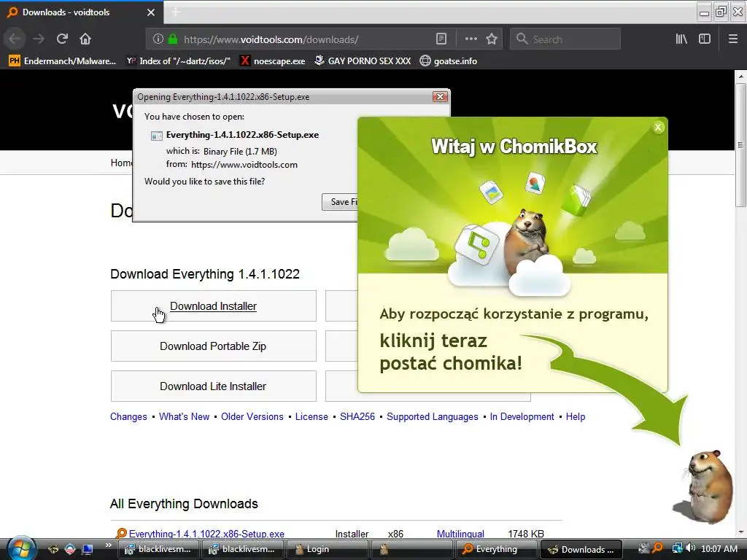This screenshot has width=747, height=560.
Task: Open the Help link
Action: click(576, 416)
